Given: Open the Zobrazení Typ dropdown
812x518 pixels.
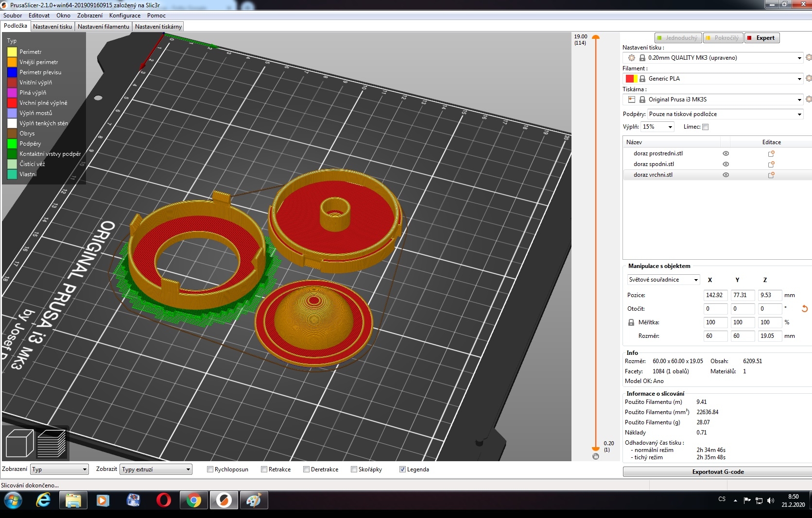Looking at the screenshot, I should coord(85,469).
